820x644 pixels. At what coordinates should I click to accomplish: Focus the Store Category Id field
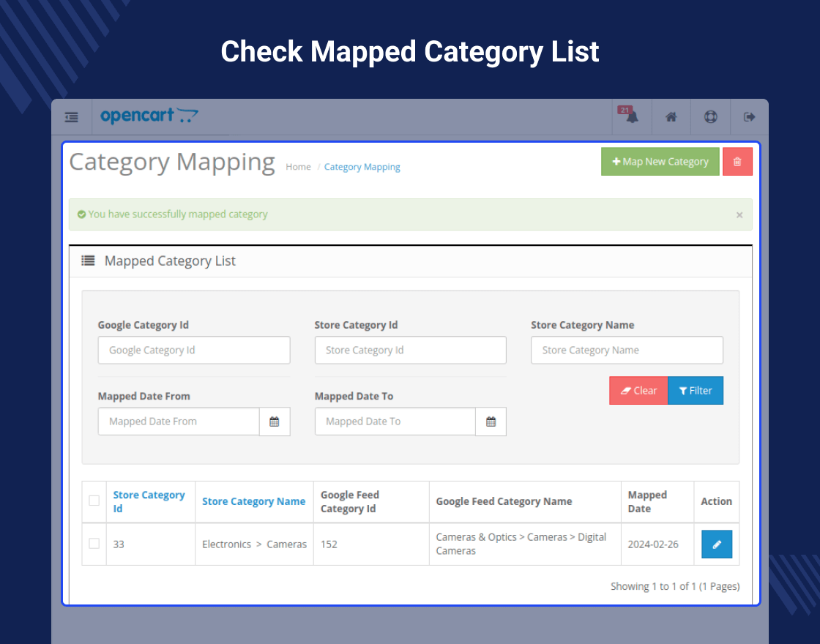[411, 351]
